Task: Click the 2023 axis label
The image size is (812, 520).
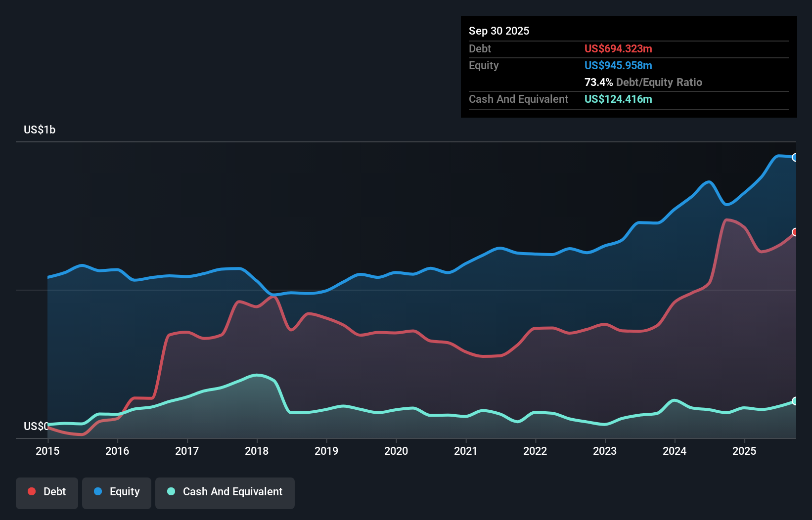Action: point(605,451)
